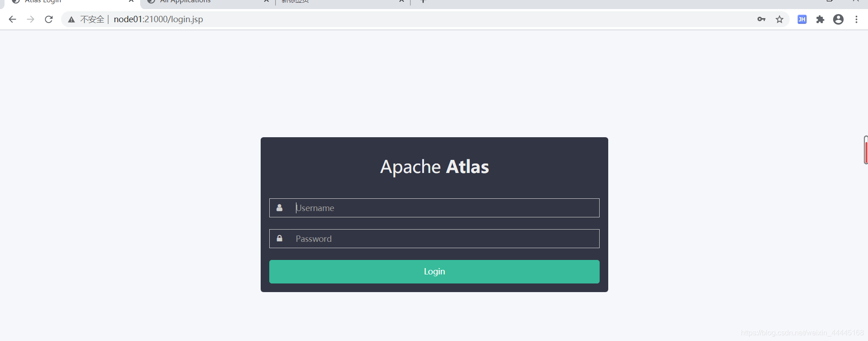Click the green Login button
The width and height of the screenshot is (868, 341).
tap(434, 272)
